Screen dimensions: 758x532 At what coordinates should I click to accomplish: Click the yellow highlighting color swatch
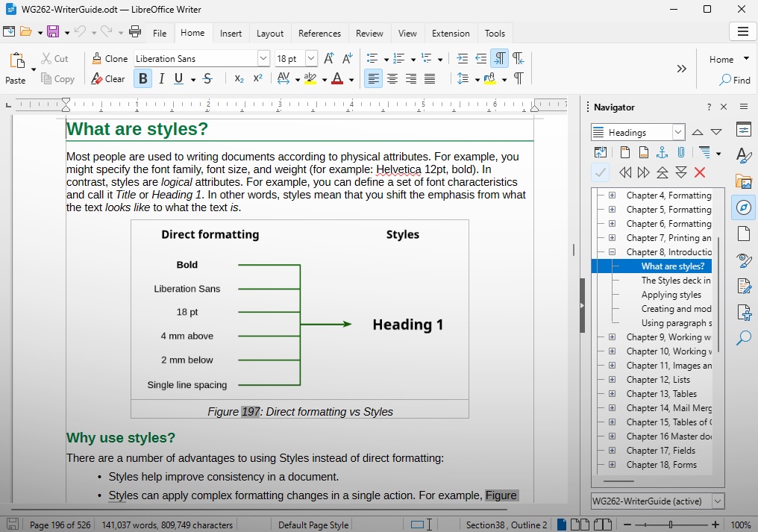(310, 79)
